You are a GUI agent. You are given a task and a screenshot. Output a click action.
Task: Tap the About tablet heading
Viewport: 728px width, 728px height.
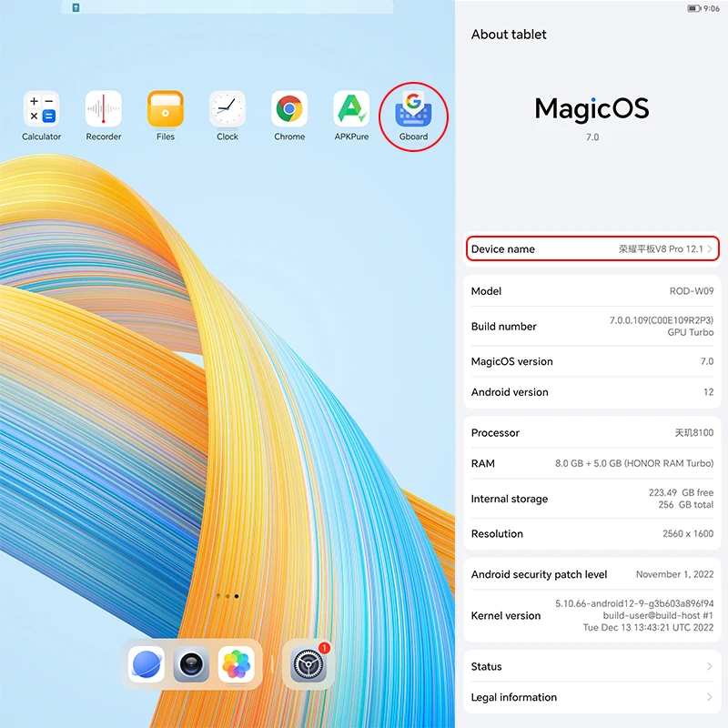click(509, 35)
